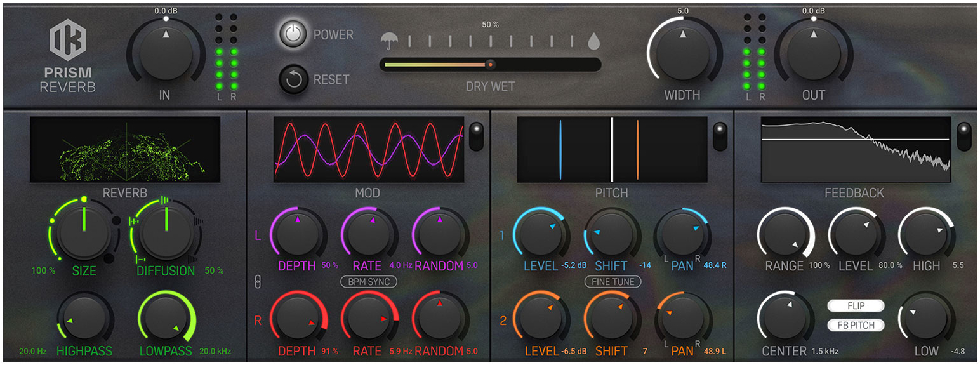Click the Dry Wet slider handle

pyautogui.click(x=490, y=64)
